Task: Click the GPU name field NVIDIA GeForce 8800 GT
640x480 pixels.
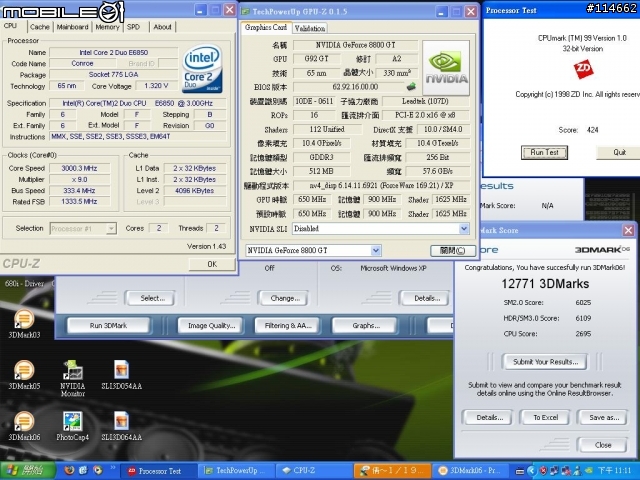Action: point(355,45)
